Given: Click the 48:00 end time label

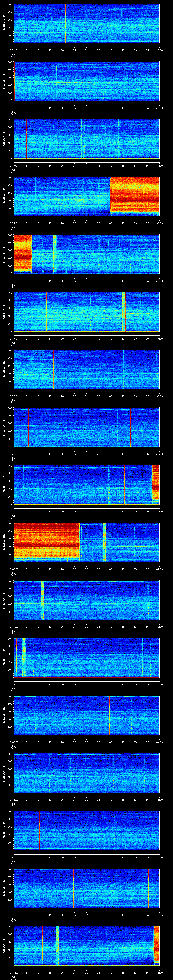Looking at the screenshot, I should (x=159, y=972).
